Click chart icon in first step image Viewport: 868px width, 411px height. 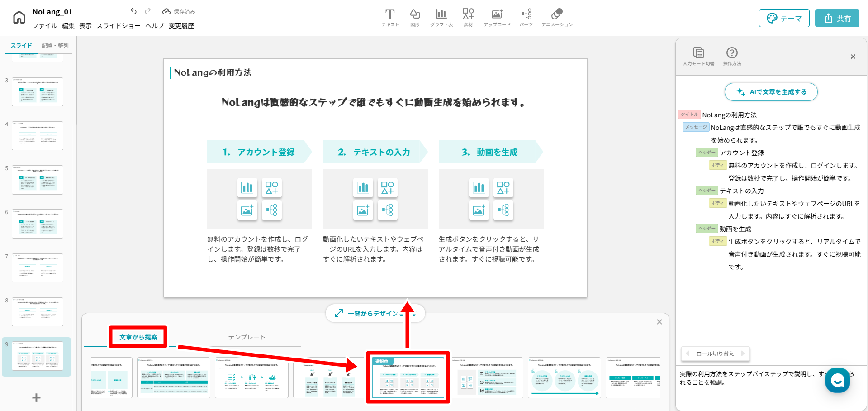click(x=247, y=187)
